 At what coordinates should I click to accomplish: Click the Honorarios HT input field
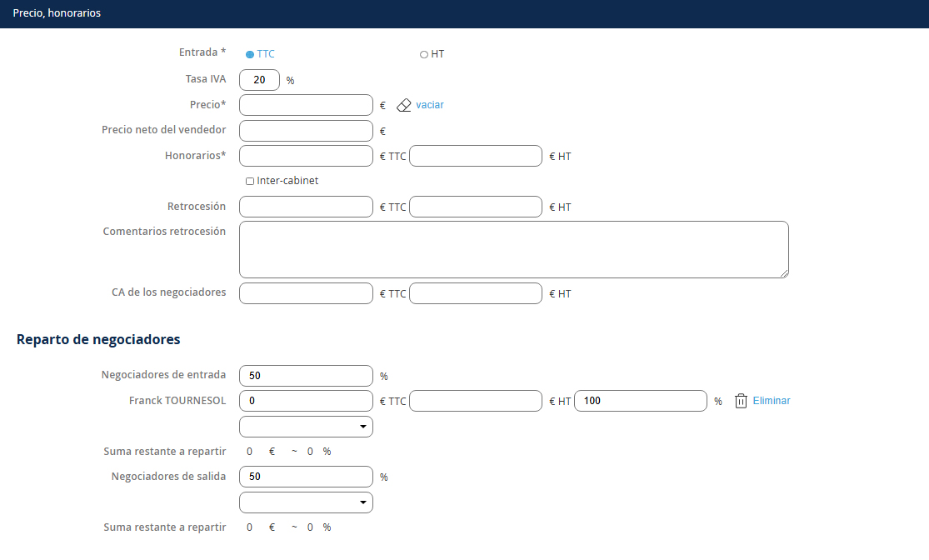[476, 156]
